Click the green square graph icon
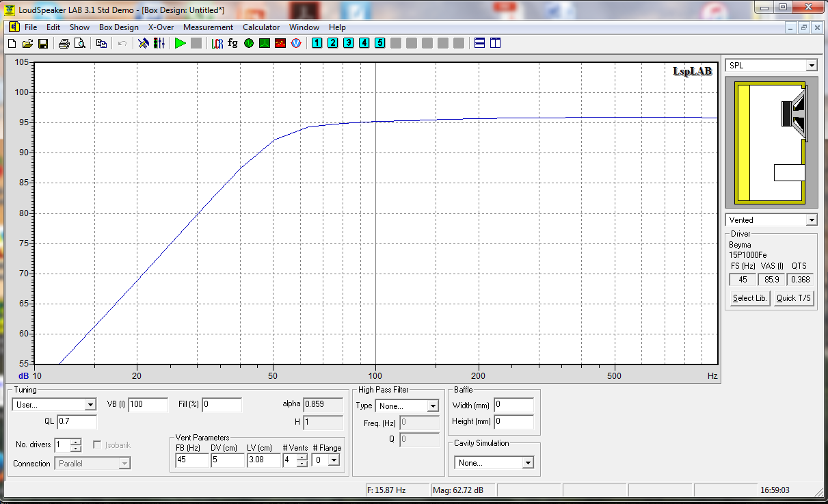 [x=265, y=43]
